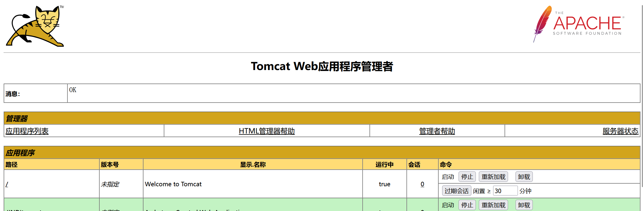Click the 版本号 column header

(x=121, y=165)
